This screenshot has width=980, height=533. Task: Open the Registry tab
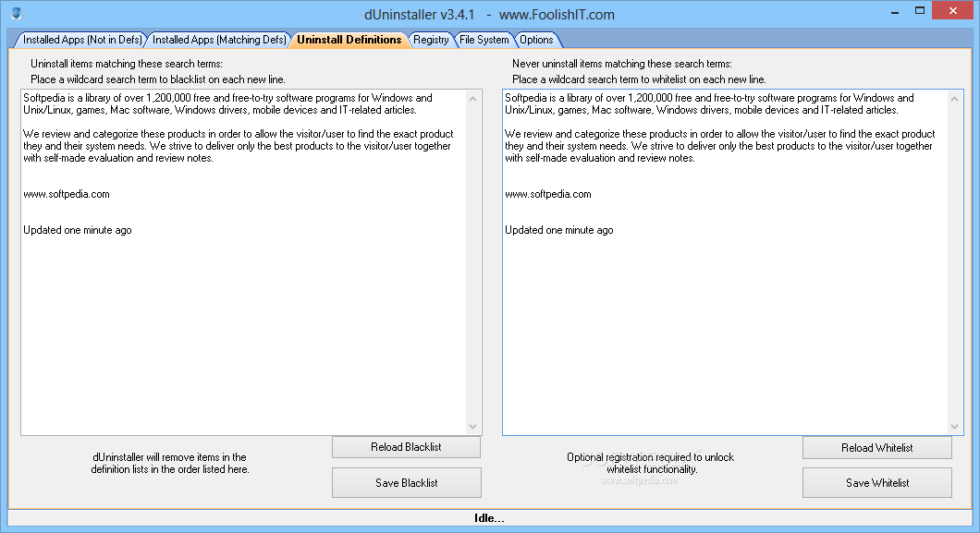pos(431,40)
